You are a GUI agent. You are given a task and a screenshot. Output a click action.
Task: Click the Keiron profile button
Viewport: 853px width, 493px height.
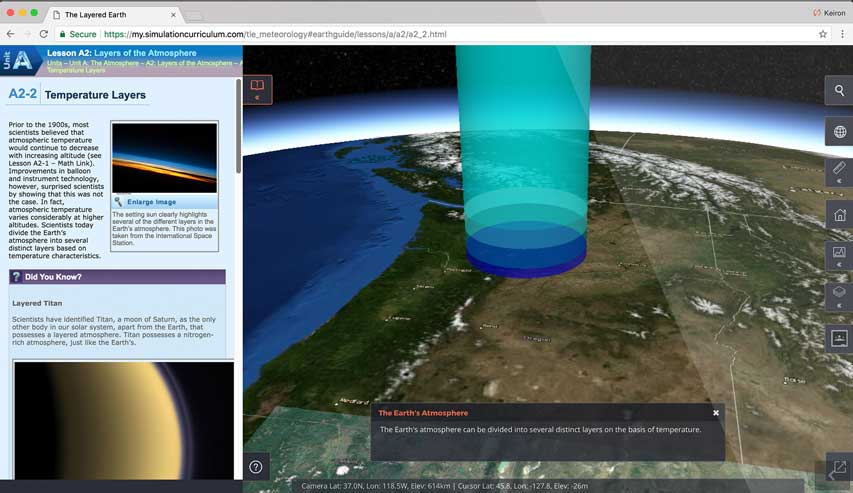(829, 13)
